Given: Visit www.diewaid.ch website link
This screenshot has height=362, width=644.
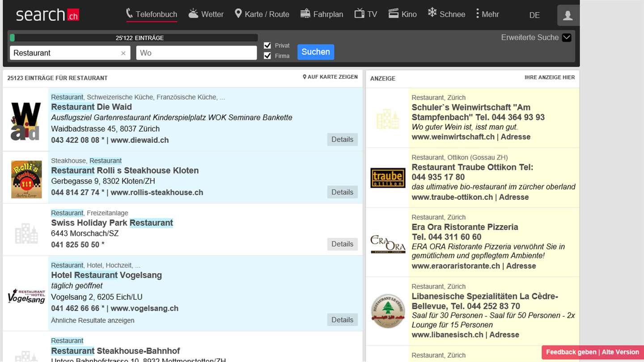Looking at the screenshot, I should [x=140, y=140].
